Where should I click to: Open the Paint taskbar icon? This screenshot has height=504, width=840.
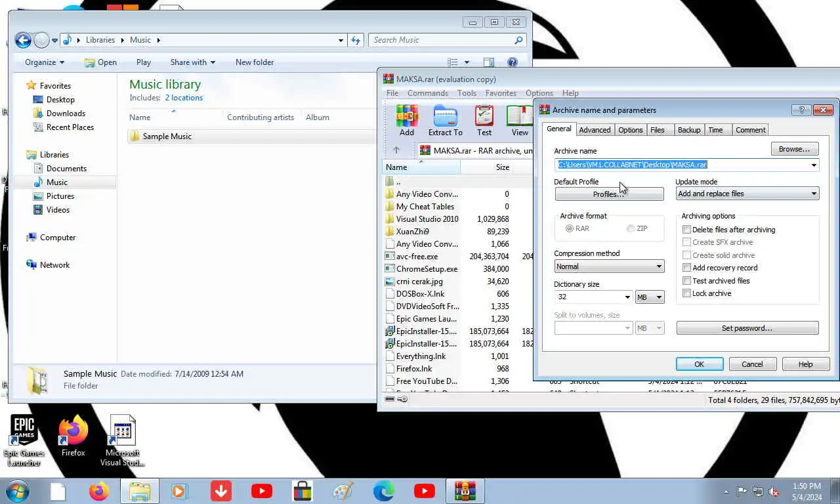point(343,491)
